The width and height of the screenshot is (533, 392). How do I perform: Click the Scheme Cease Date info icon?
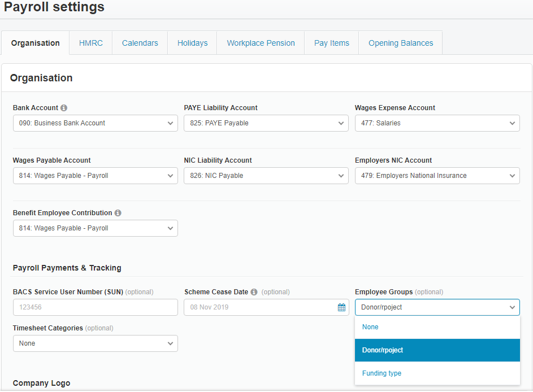click(254, 292)
